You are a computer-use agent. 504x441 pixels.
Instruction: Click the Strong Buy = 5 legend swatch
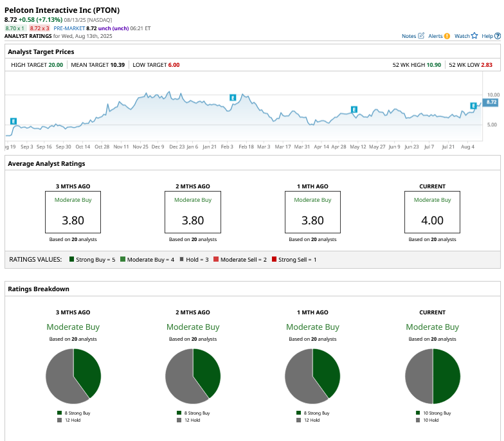[72, 259]
